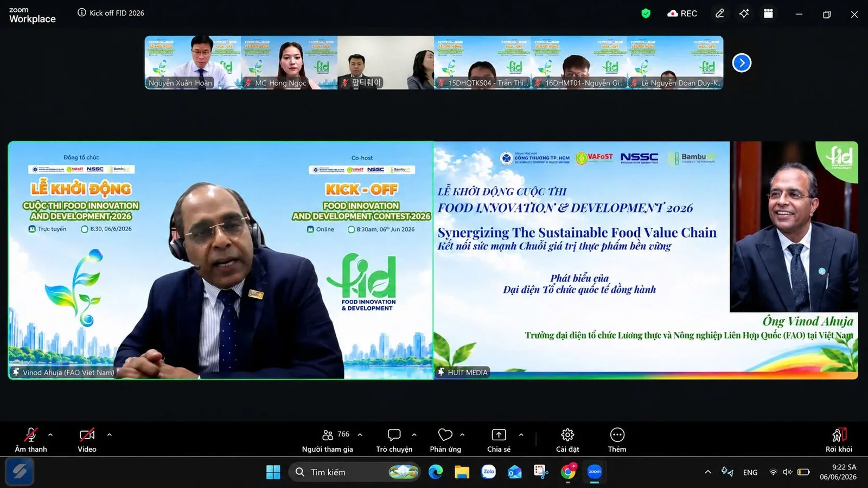Show hidden system tray icons chevron
This screenshot has width=868, height=488.
[708, 472]
